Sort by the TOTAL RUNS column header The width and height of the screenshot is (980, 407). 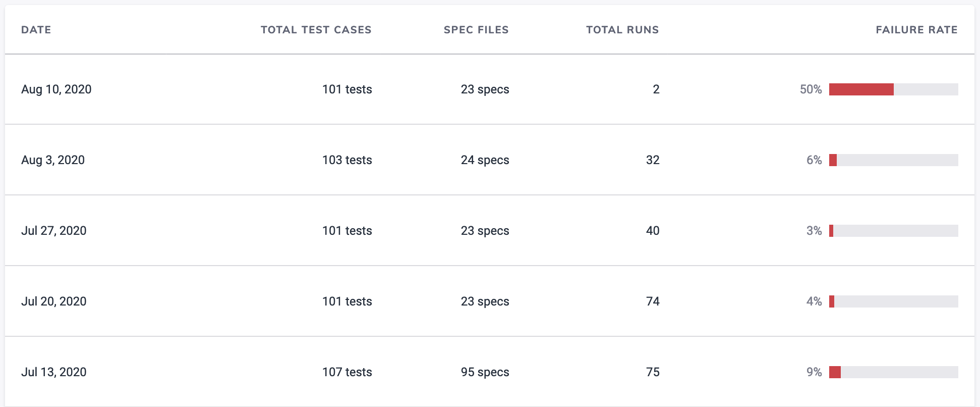pos(622,30)
